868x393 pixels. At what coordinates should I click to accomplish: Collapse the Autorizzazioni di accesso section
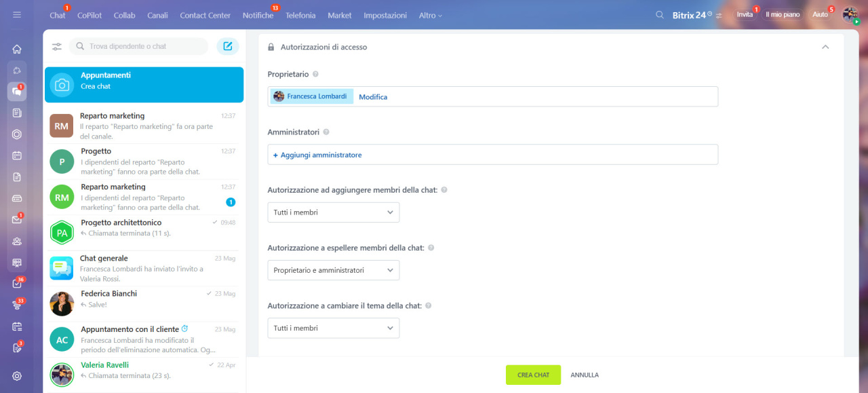click(x=825, y=47)
